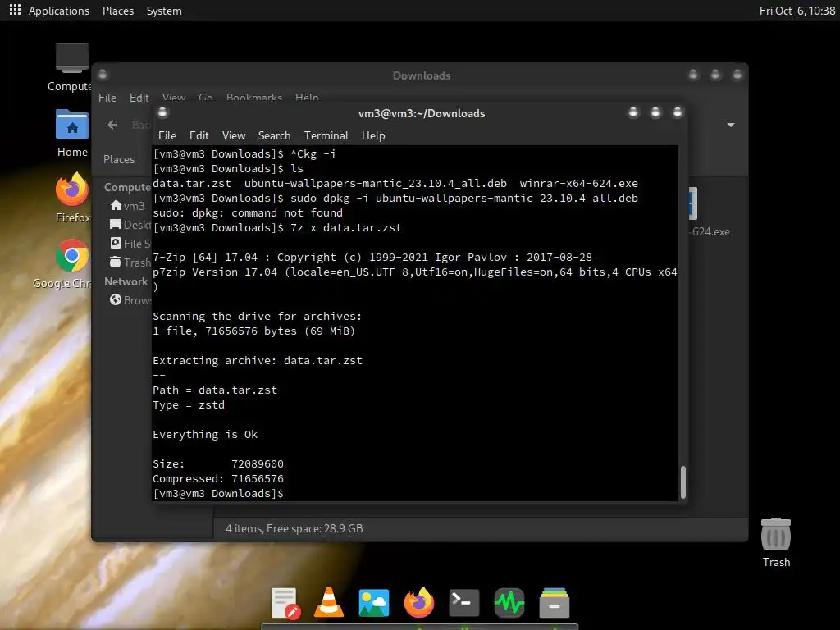The image size is (840, 630).
Task: Select Desktop in Downloads sidebar
Action: [130, 225]
